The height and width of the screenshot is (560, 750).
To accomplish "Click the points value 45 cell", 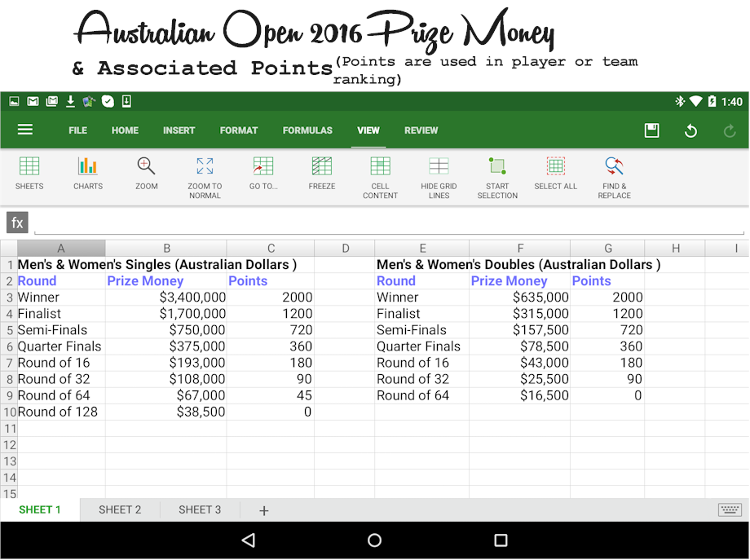I will coord(271,395).
